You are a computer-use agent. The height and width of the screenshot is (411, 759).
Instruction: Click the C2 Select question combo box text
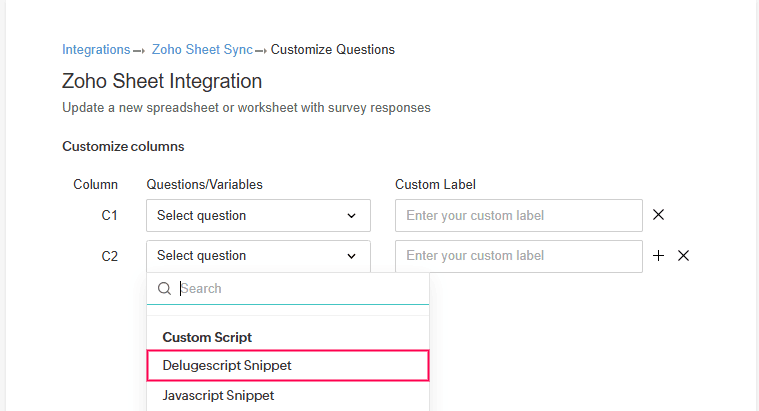[202, 256]
